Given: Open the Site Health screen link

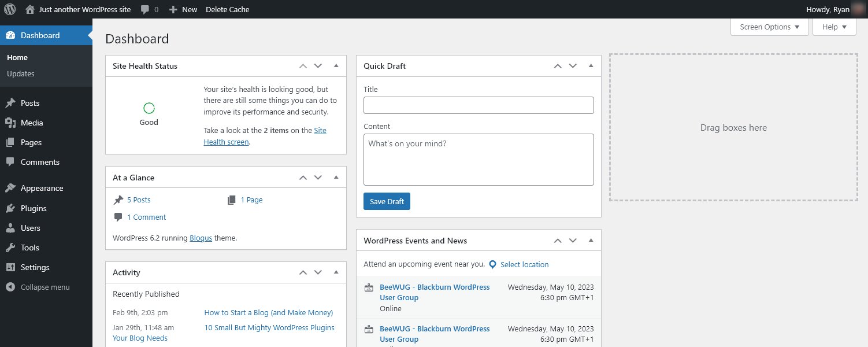Looking at the screenshot, I should [x=226, y=142].
